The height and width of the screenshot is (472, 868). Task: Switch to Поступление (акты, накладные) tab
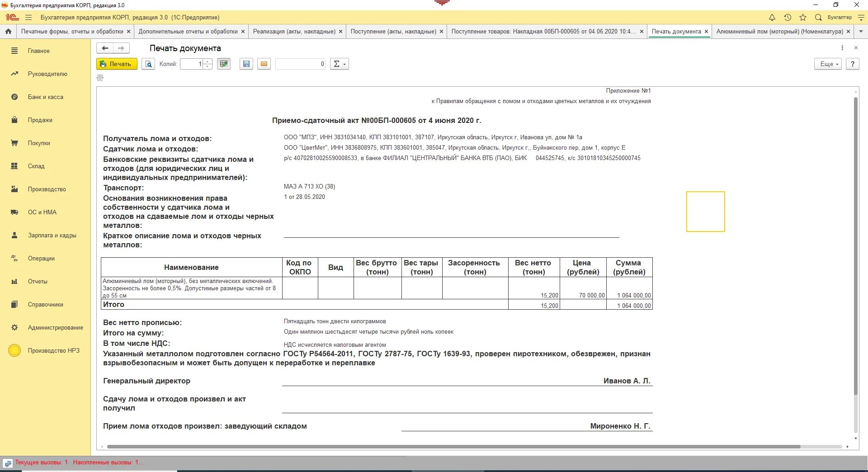click(393, 31)
